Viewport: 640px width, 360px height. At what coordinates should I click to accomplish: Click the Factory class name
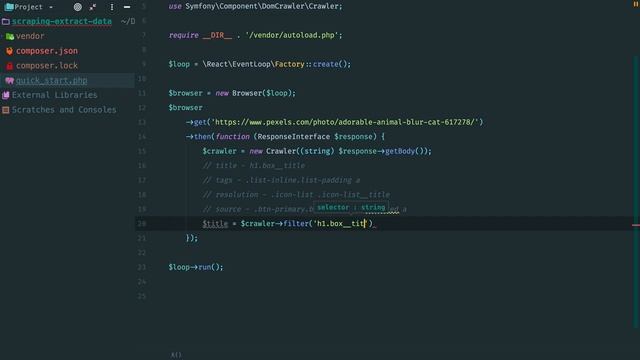click(289, 64)
